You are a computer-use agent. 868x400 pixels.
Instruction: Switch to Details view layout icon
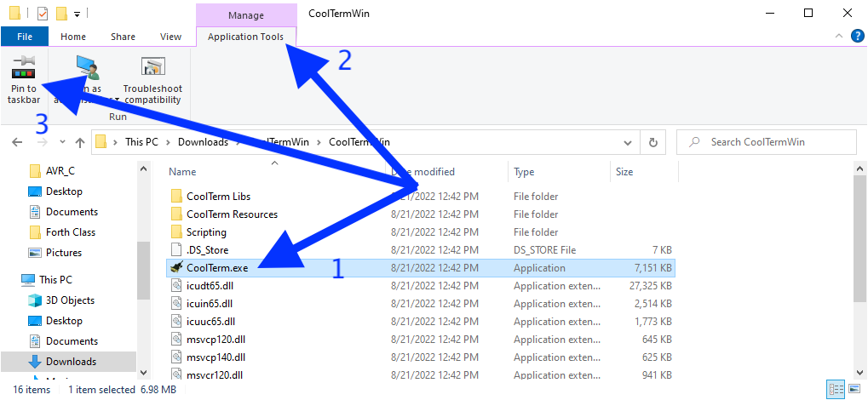tap(836, 390)
